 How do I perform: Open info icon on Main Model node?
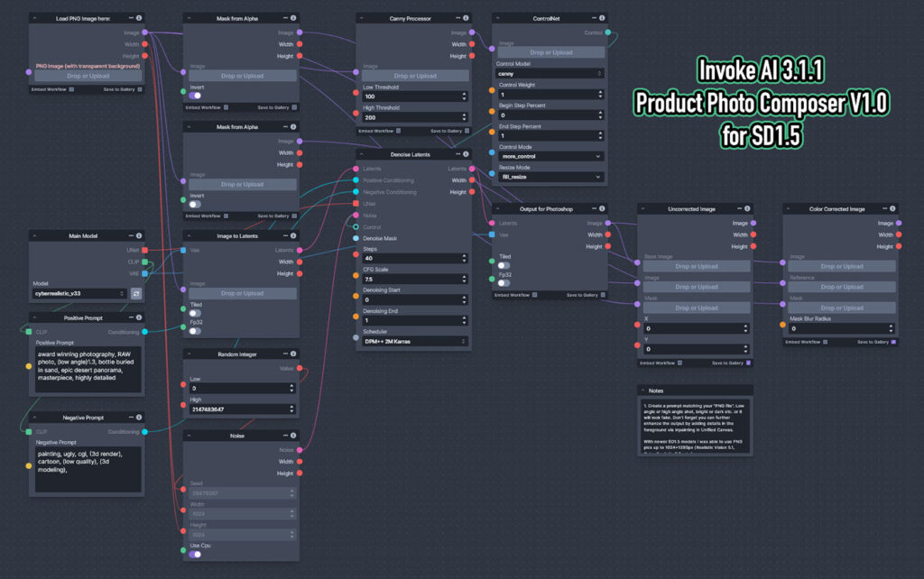(139, 235)
